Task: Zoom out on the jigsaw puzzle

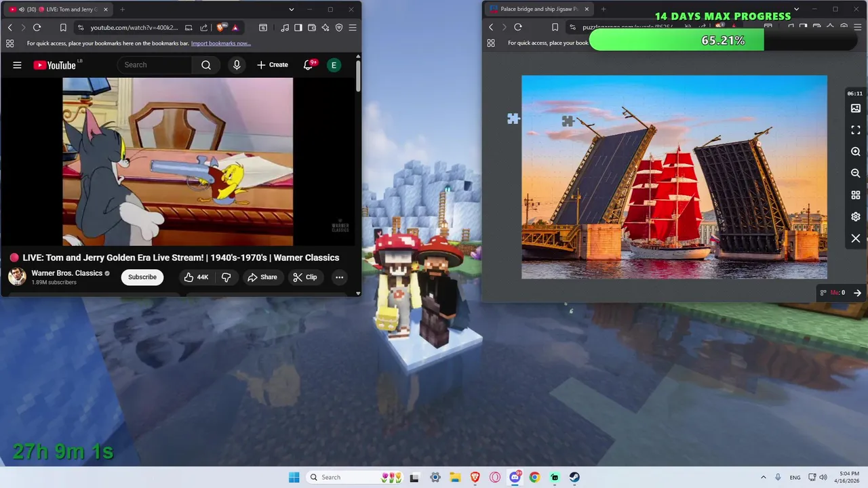Action: point(856,174)
